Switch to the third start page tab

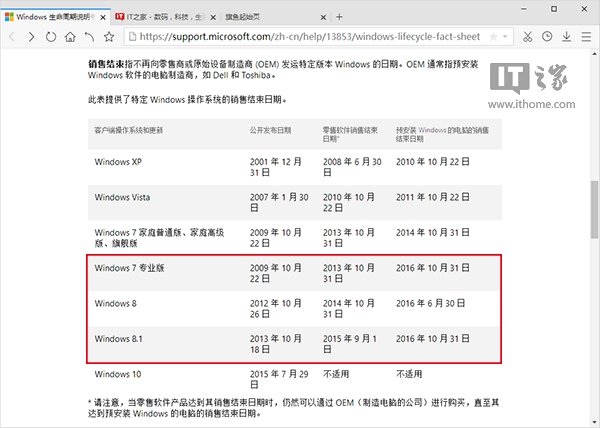point(275,17)
